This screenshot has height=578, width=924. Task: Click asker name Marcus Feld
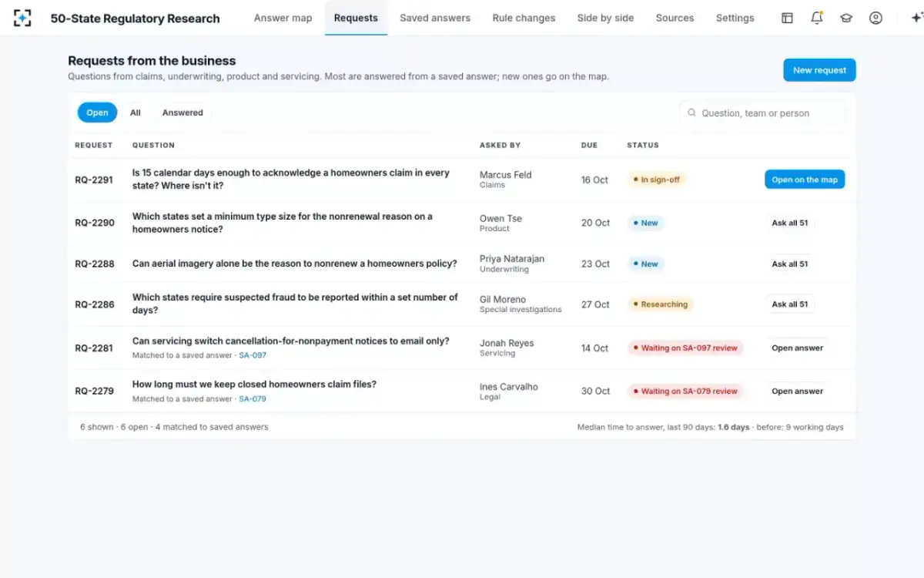point(505,175)
